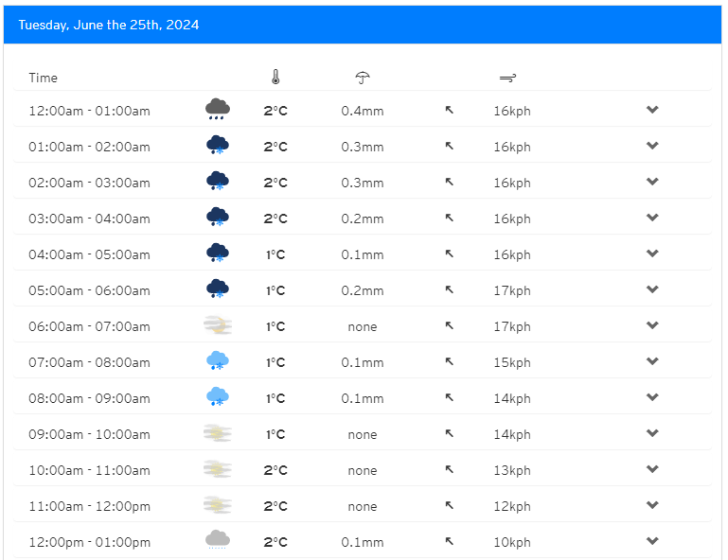728x560 pixels.
Task: Click 10kph wind speed value
Action: pos(512,542)
